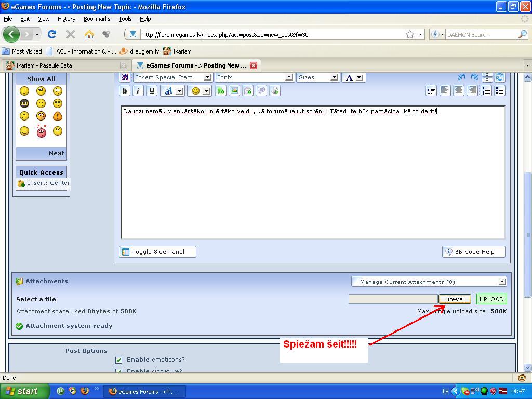
Task: Click the vertical page scrollbar down arrow
Action: point(528,367)
